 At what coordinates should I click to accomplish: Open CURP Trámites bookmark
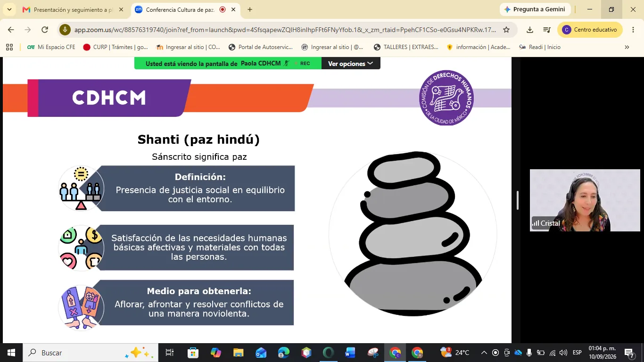[116, 47]
